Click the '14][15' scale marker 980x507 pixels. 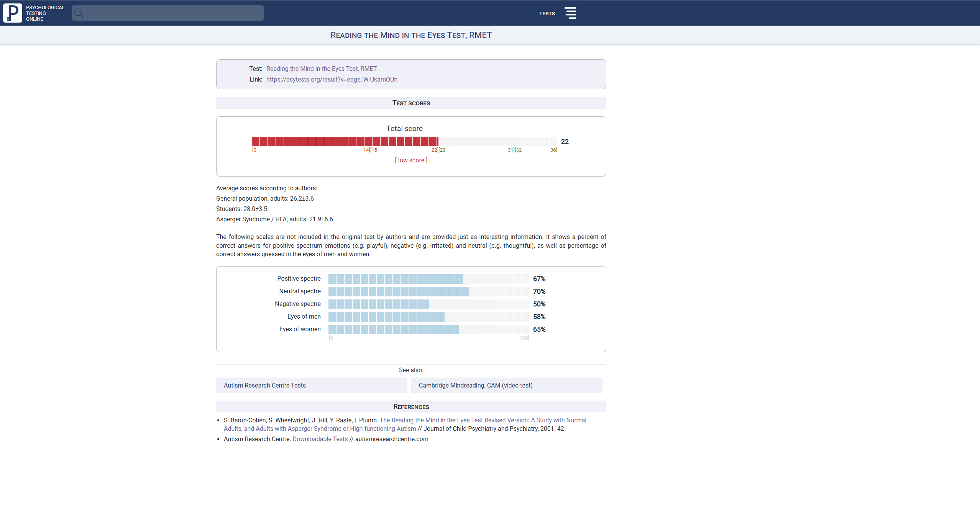[x=370, y=150]
